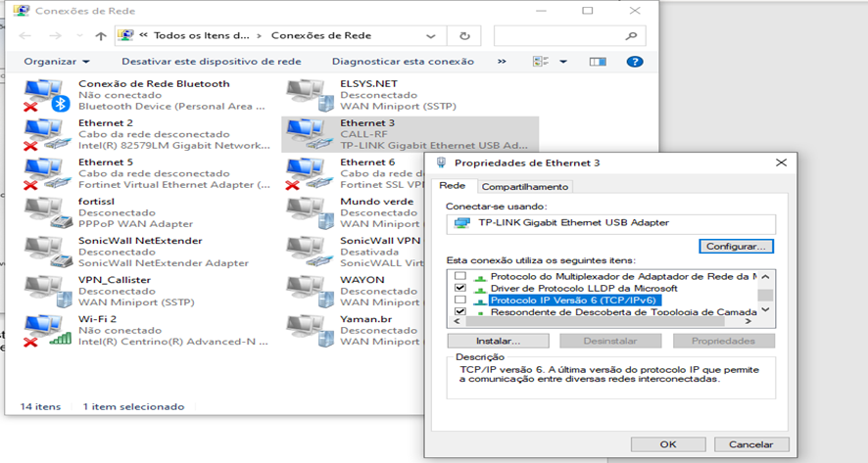
Task: Switch to the Compartilhamento tab
Action: tap(525, 186)
